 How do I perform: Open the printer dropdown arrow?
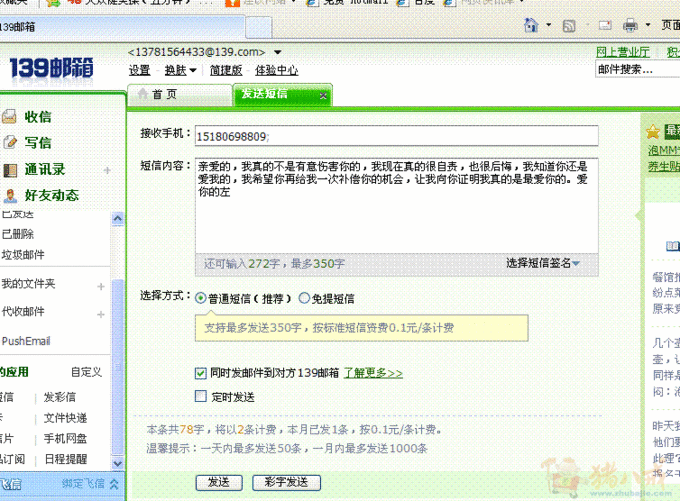click(x=647, y=25)
